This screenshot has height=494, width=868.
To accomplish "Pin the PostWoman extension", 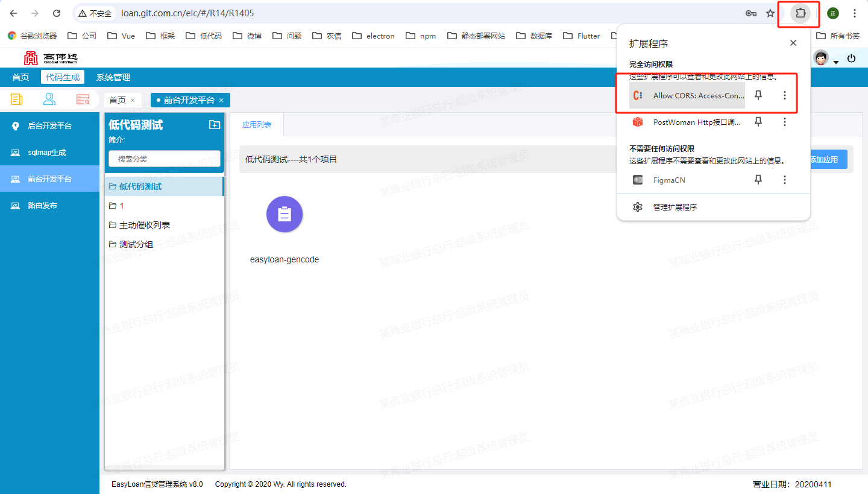I will pyautogui.click(x=758, y=122).
